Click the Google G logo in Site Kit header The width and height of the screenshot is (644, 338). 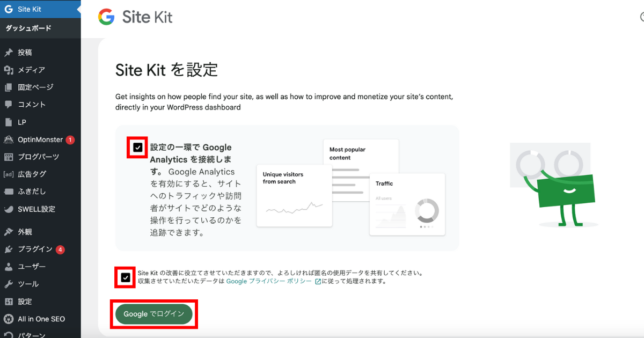(x=106, y=17)
